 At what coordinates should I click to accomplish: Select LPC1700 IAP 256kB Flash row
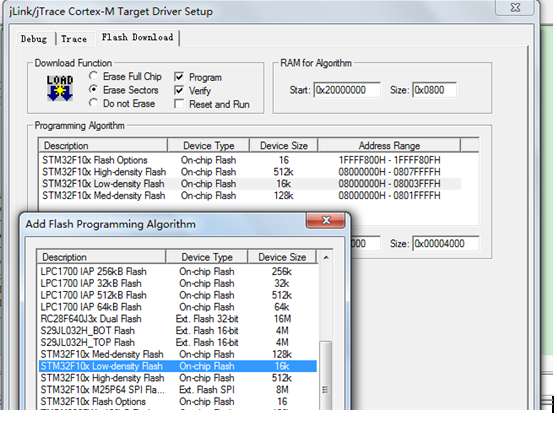[178, 271]
